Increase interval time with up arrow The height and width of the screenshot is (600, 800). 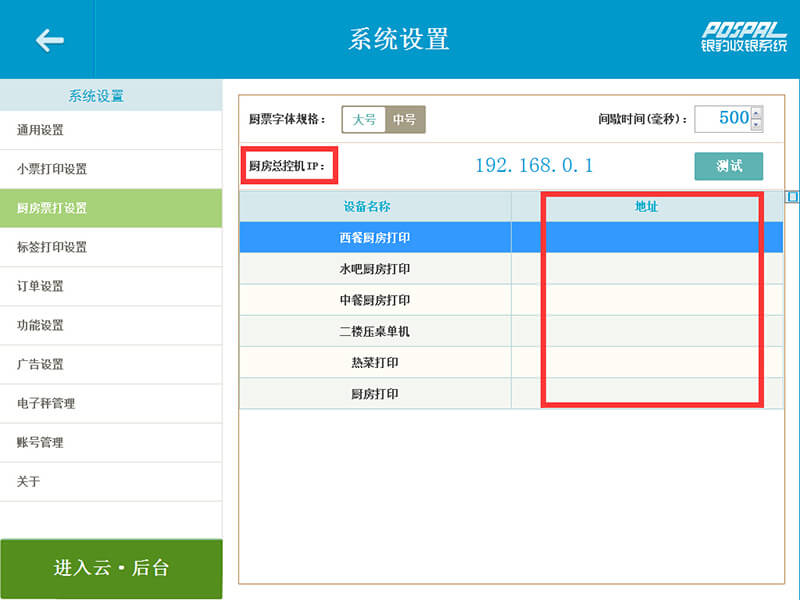tap(756, 112)
